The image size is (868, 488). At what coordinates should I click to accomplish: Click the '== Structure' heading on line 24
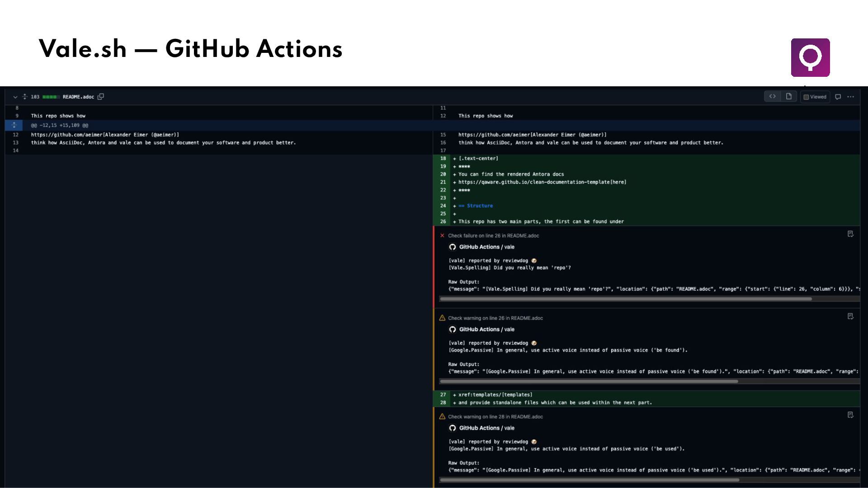pyautogui.click(x=476, y=206)
